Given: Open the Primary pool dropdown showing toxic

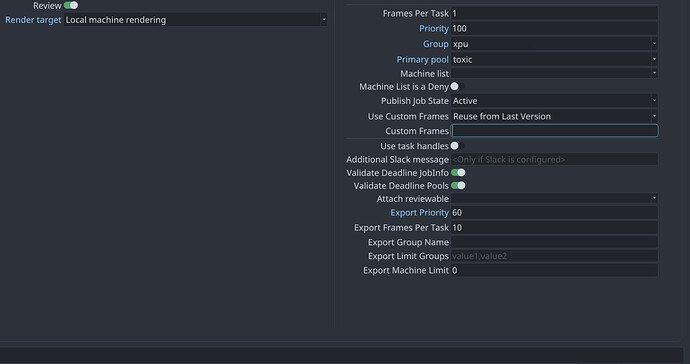Looking at the screenshot, I should point(554,59).
